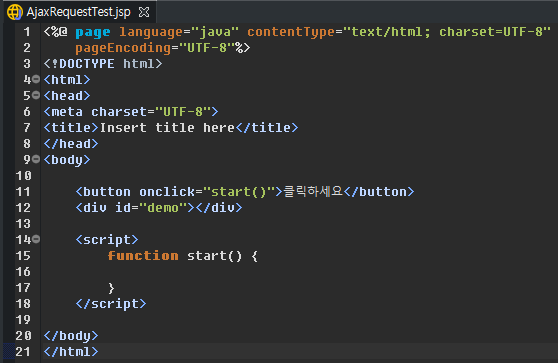Close the AjaxRequestTest.jsp tab via X icon
558x363 pixels.
tap(144, 12)
